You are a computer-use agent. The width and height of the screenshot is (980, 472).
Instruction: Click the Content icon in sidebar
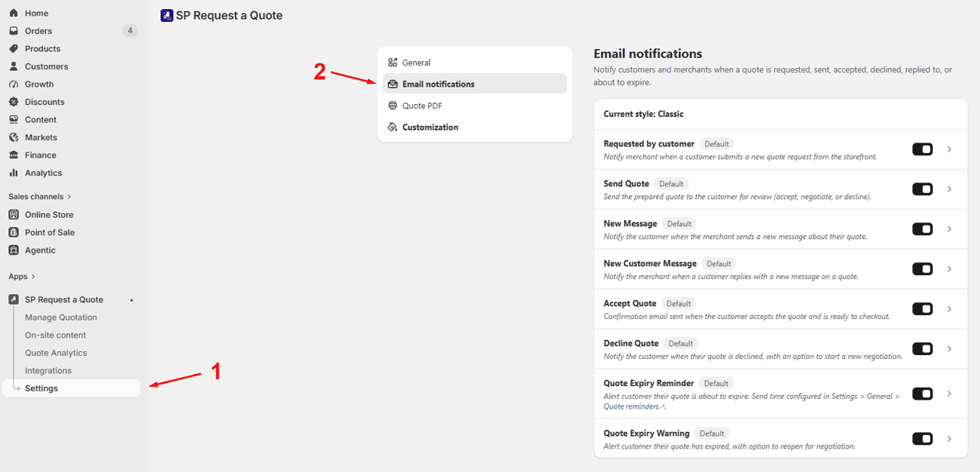click(x=14, y=120)
